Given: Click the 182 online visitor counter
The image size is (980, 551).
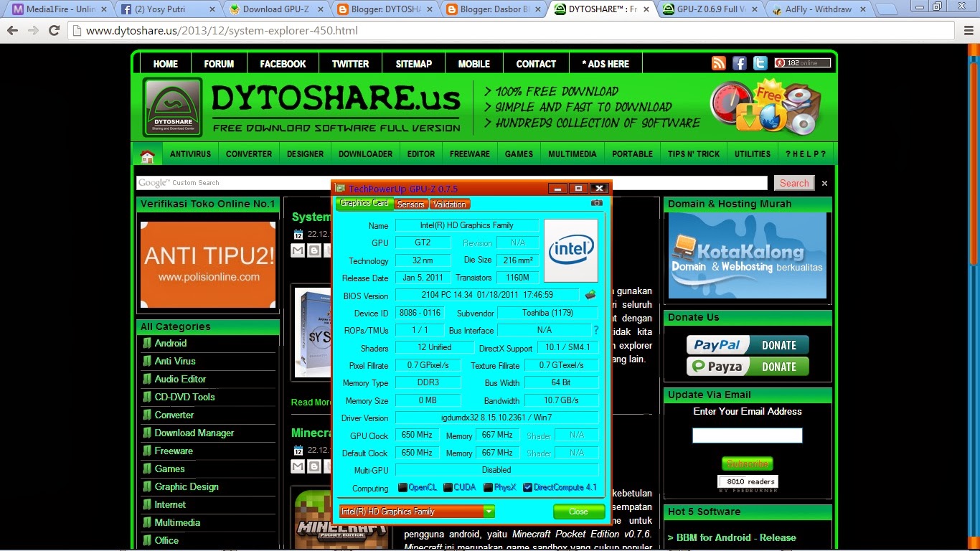Looking at the screenshot, I should [802, 63].
